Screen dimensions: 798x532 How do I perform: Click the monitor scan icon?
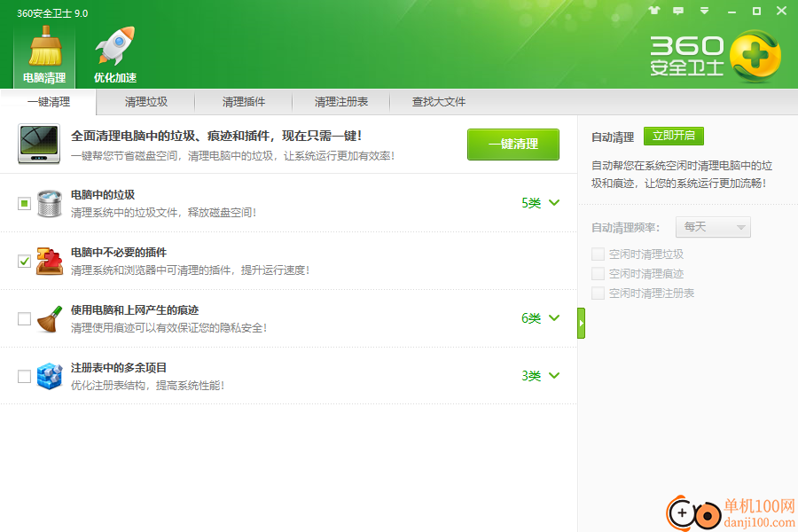[x=39, y=144]
